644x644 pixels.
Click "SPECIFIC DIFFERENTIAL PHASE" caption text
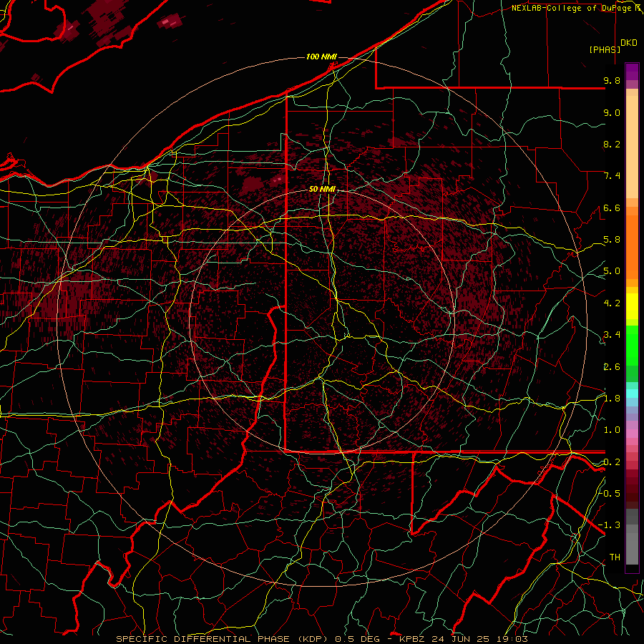pyautogui.click(x=203, y=639)
